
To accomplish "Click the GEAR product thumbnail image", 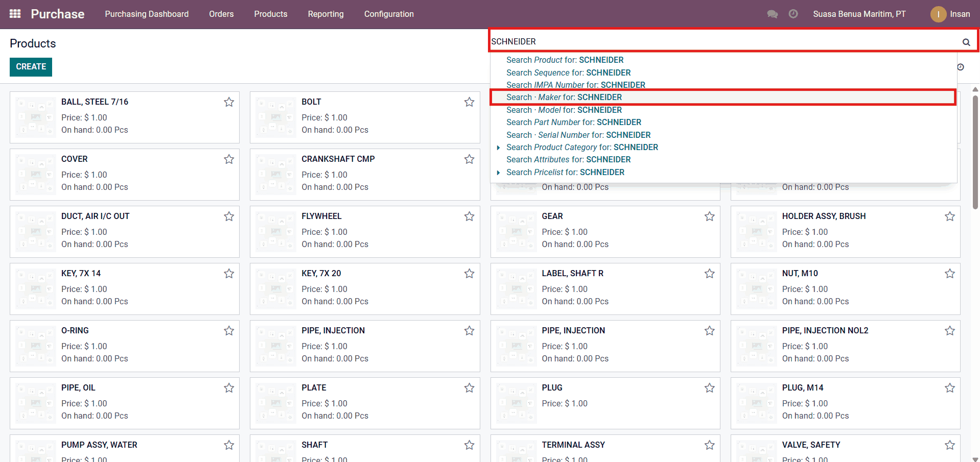I will [517, 232].
